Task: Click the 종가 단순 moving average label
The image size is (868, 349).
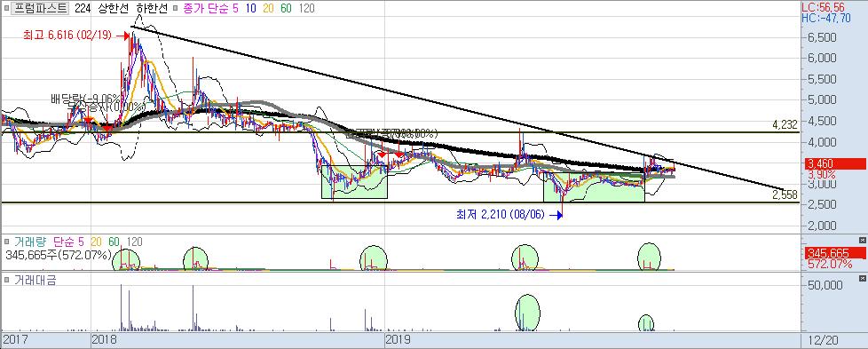Action: tap(206, 8)
